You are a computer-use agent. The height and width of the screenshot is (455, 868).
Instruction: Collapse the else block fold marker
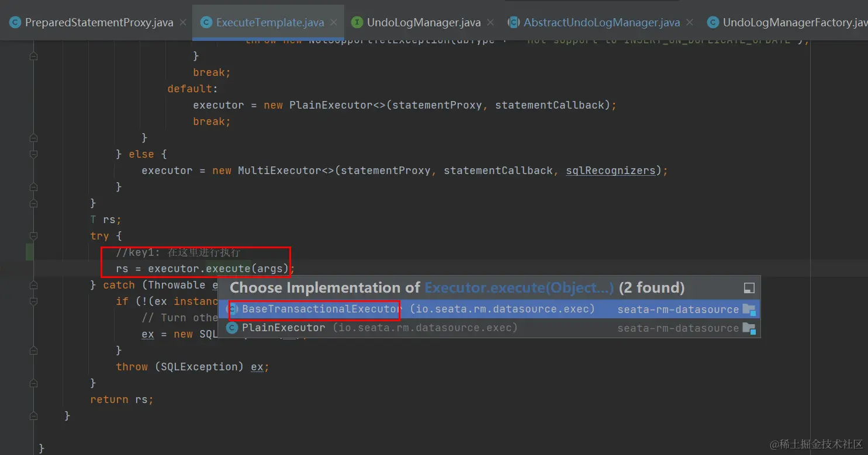pos(33,154)
